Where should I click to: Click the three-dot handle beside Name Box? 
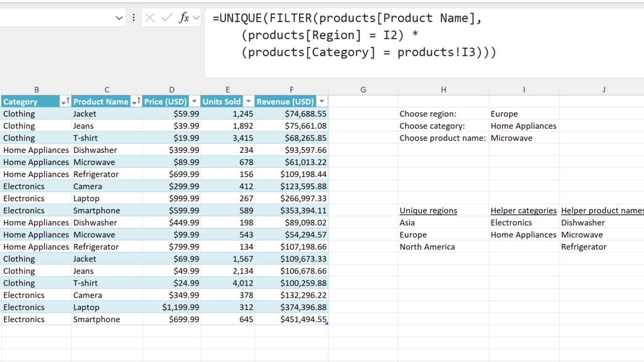coord(134,18)
